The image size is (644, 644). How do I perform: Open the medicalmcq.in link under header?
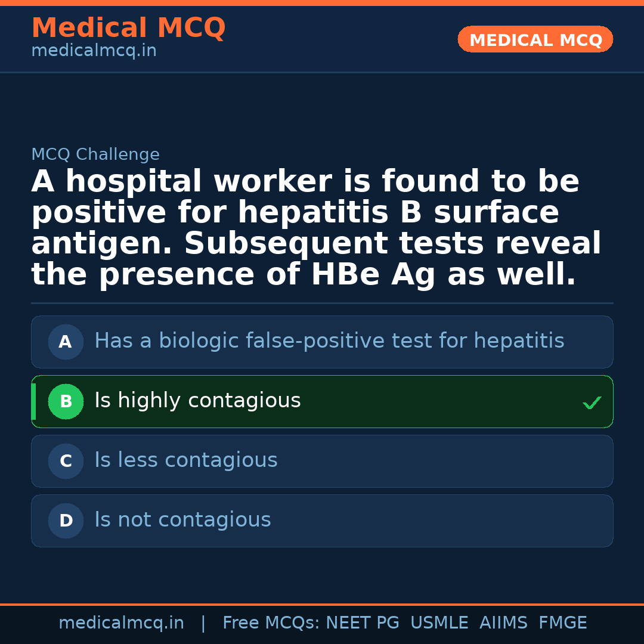click(x=94, y=51)
